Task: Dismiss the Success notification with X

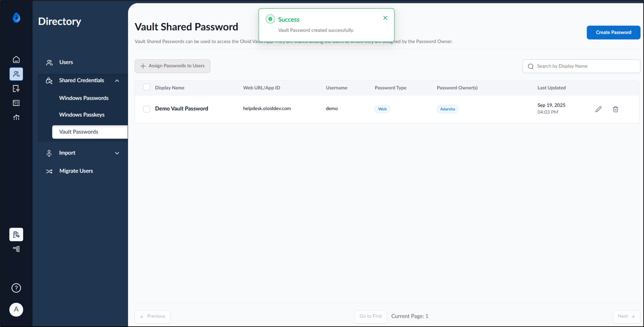Action: tap(385, 18)
